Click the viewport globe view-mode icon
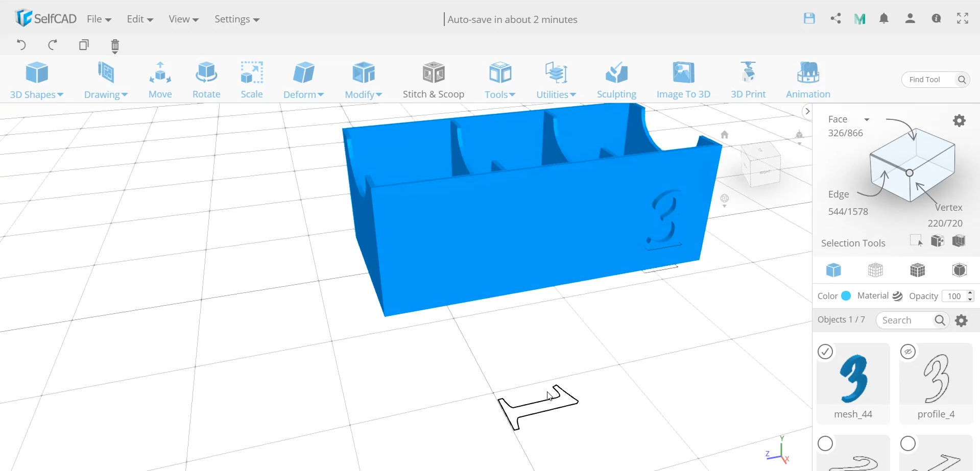The width and height of the screenshot is (980, 471). 724,199
